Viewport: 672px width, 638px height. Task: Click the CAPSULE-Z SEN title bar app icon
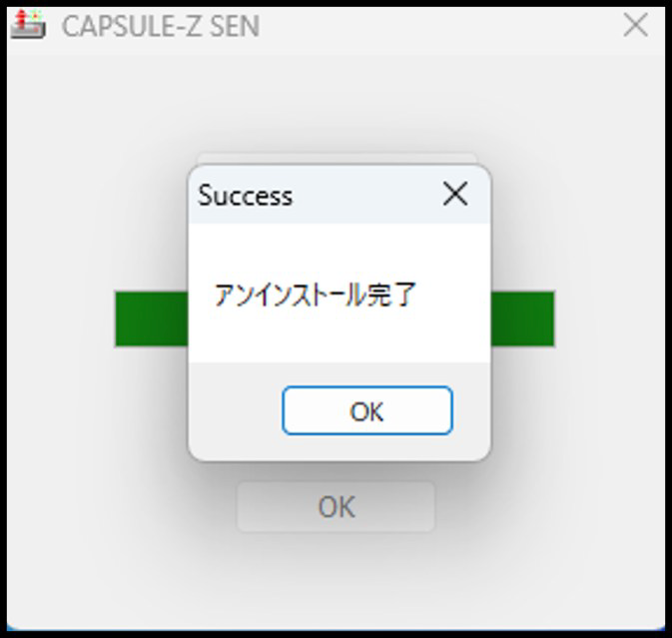click(x=27, y=25)
